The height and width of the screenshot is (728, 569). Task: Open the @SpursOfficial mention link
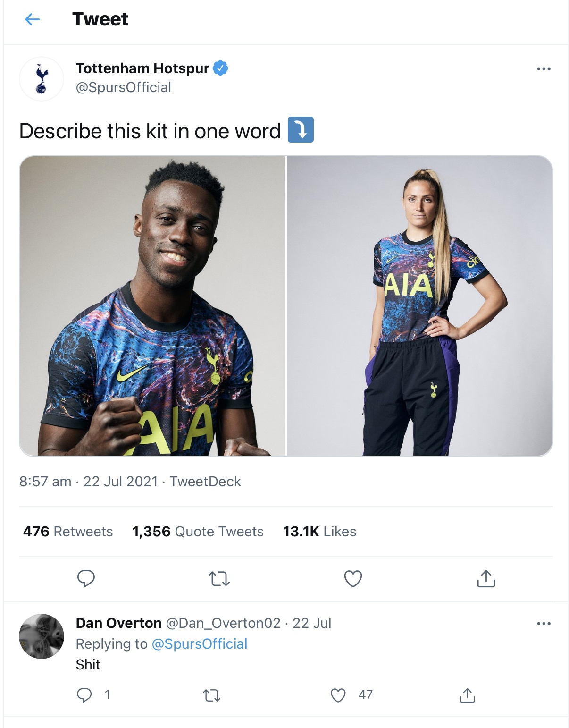[199, 644]
